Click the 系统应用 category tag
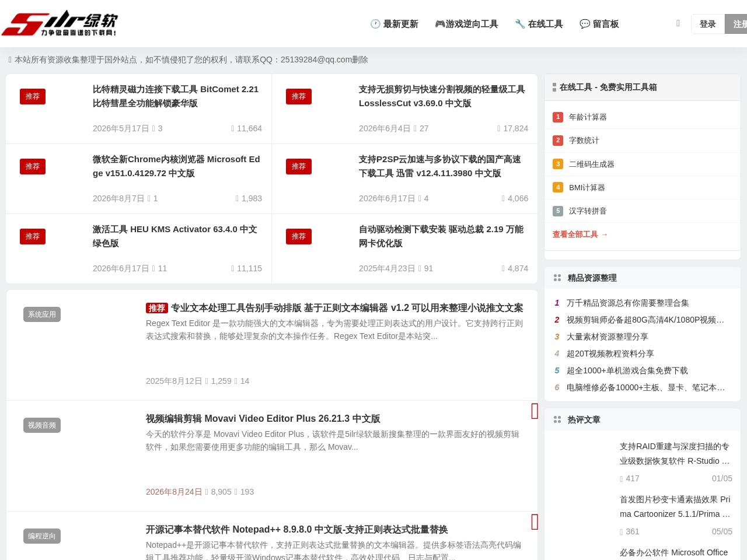 pos(42,314)
